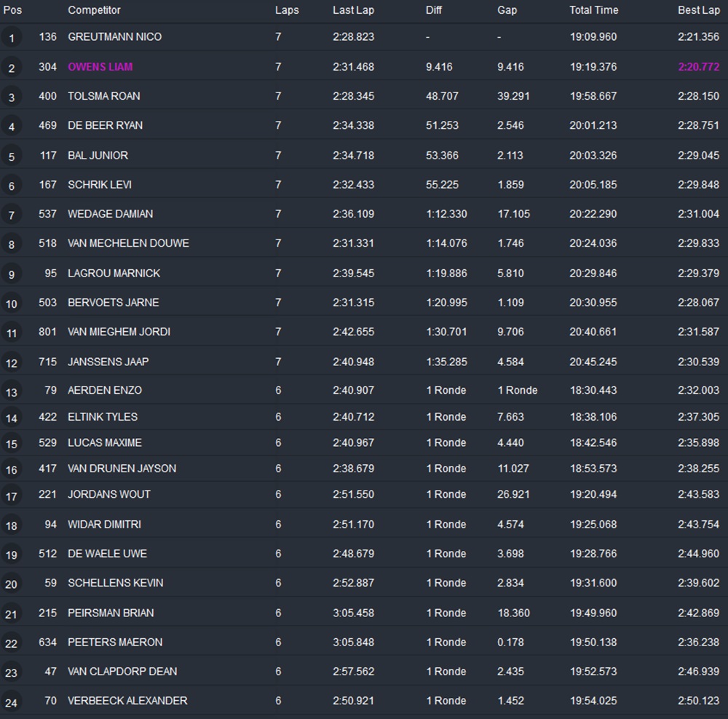The height and width of the screenshot is (719, 728).
Task: Click the purple best lap 2:20.772
Action: pos(698,67)
